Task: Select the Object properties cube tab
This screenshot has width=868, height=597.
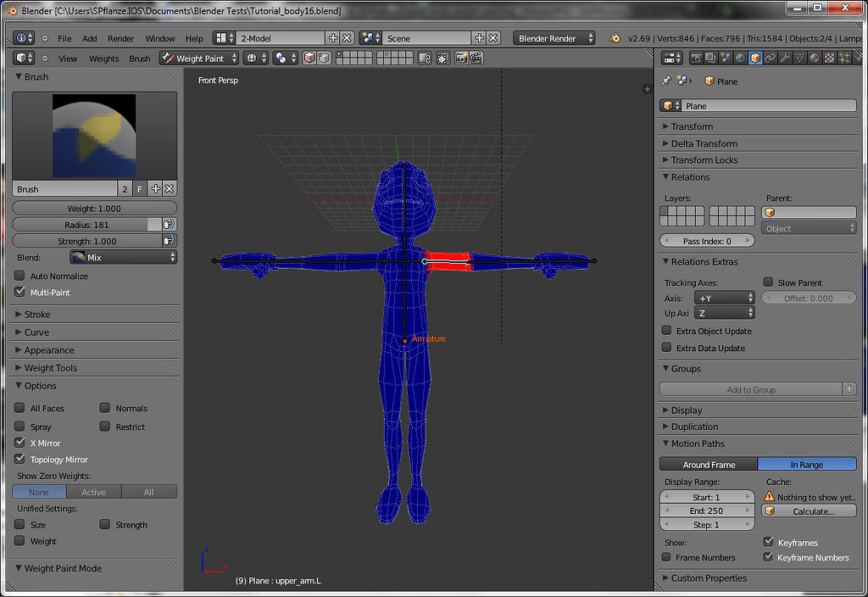Action: [x=755, y=59]
